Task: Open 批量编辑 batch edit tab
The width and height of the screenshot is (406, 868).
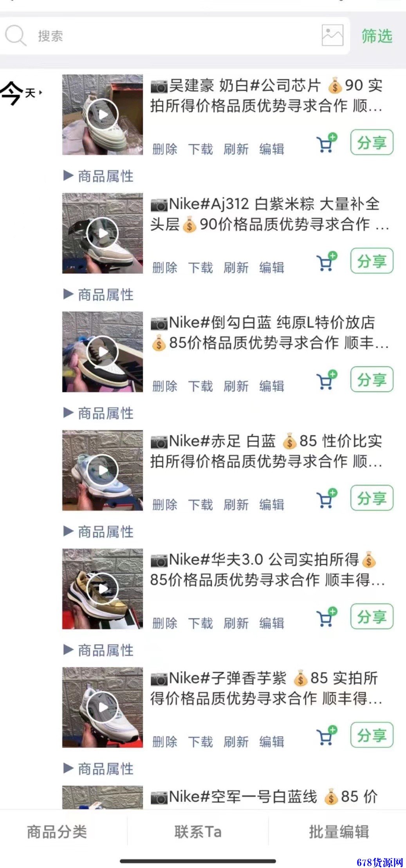Action: pos(339,832)
